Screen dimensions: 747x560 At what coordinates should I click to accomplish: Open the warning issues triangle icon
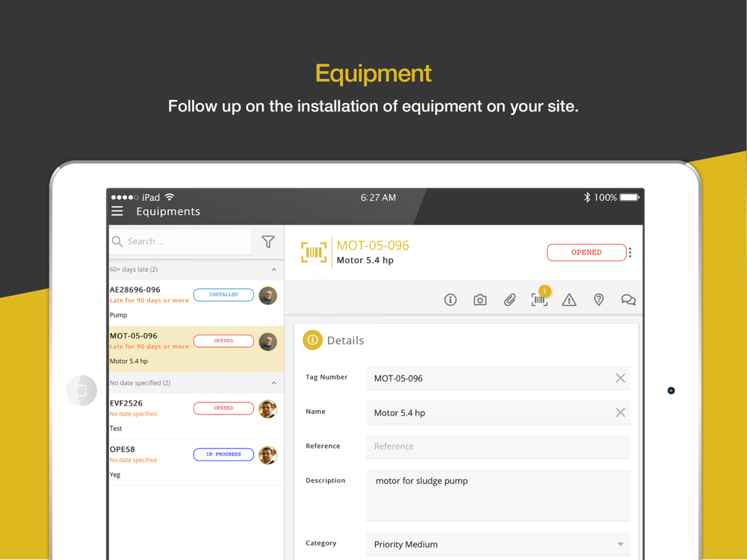(x=568, y=299)
